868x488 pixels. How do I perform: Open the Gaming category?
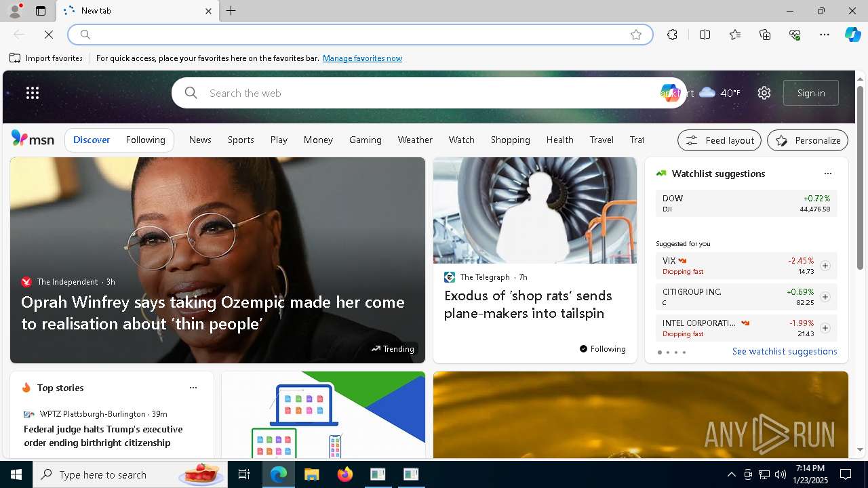click(366, 140)
